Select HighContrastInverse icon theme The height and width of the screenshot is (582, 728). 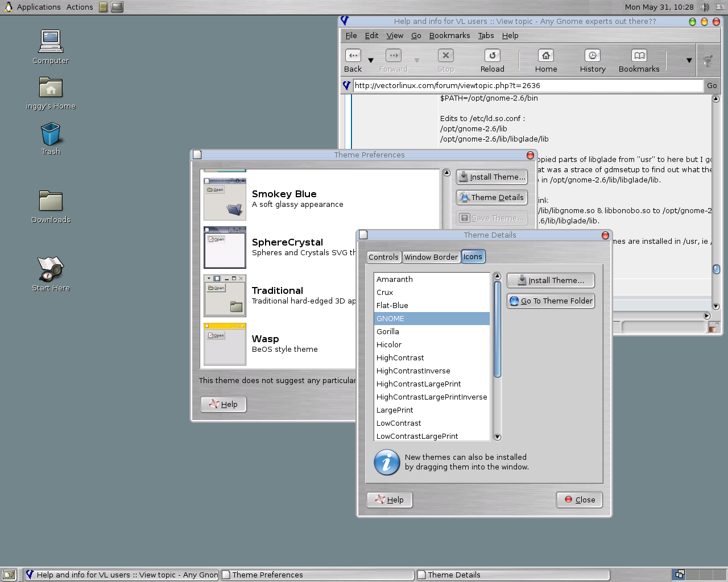[432, 371]
